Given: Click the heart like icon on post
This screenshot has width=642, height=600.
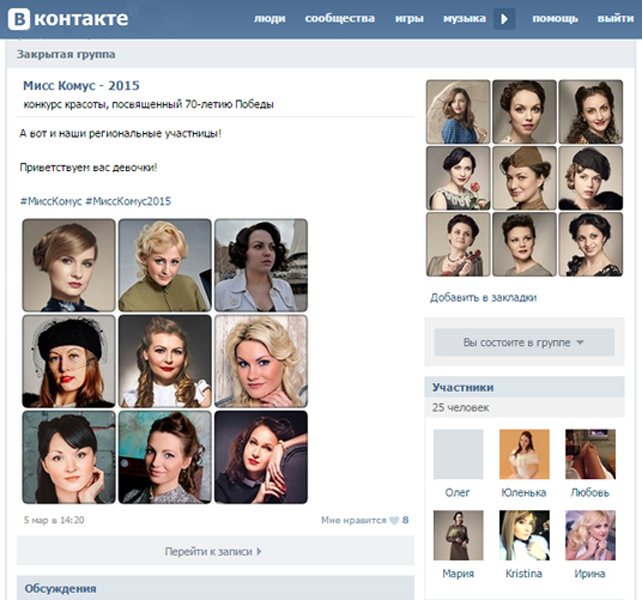Looking at the screenshot, I should tap(394, 520).
